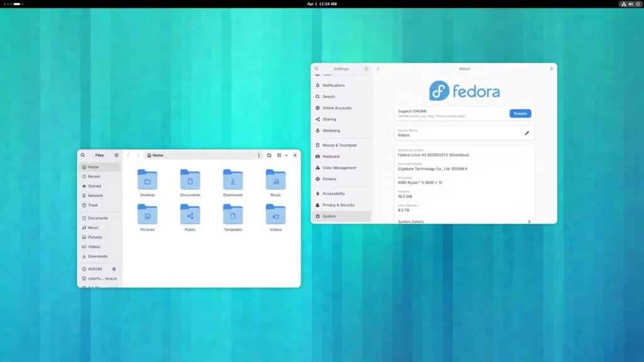Viewport: 644px width, 362px height.
Task: Open Color Management settings
Action: click(341, 167)
